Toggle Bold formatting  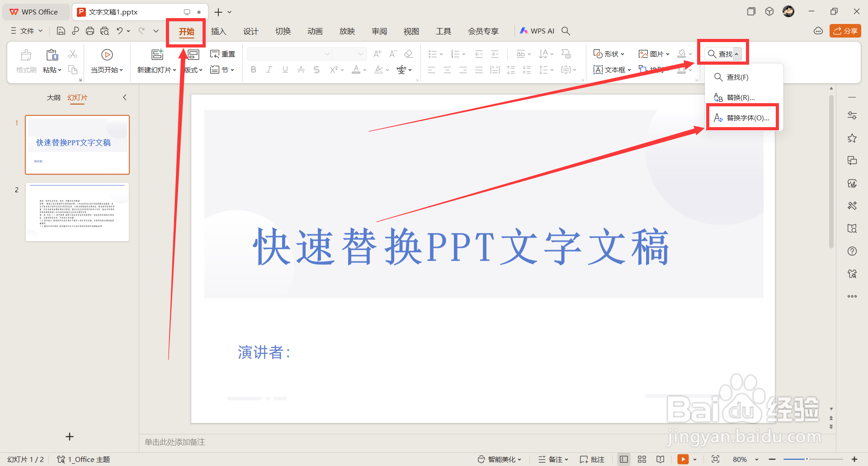(254, 70)
